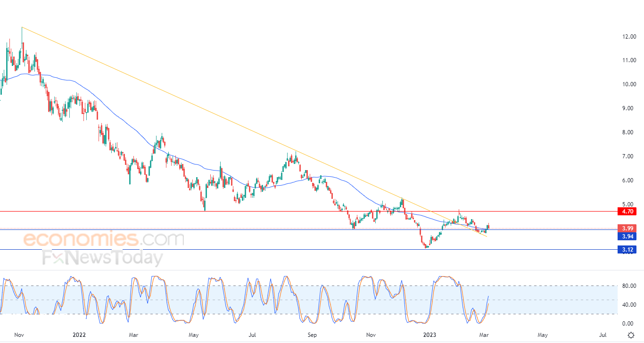Click the 12.00 price axis value
The width and height of the screenshot is (644, 343).
pos(628,36)
